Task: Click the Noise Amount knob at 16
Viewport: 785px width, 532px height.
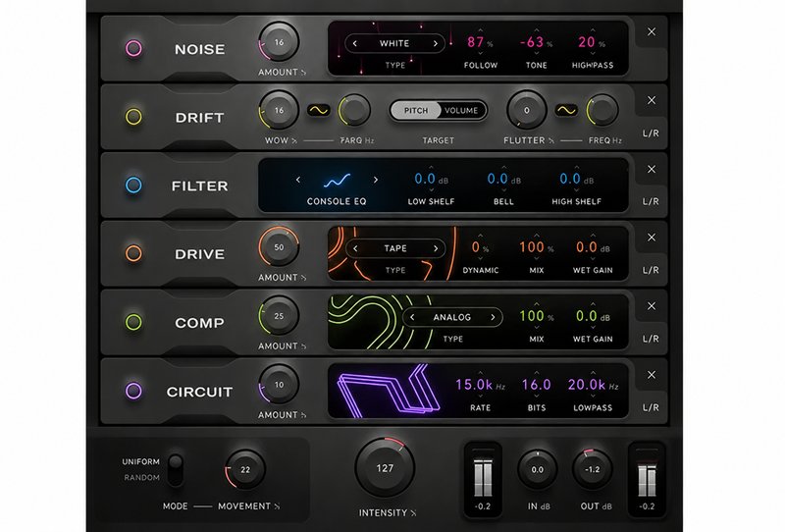Action: click(279, 42)
